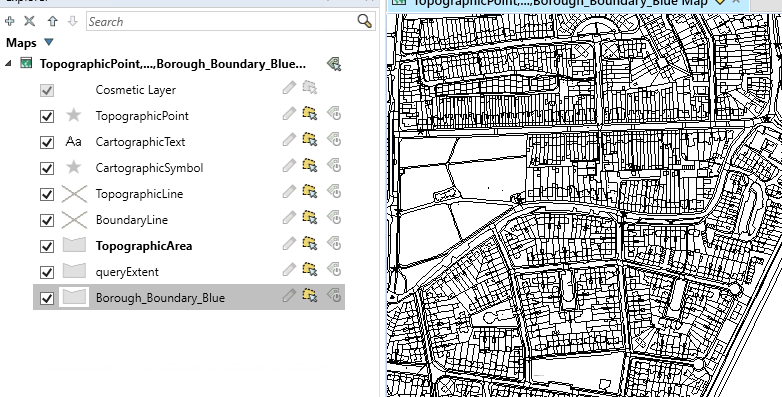Toggle selectable icon for CartographicText
The width and height of the screenshot is (782, 397).
pyautogui.click(x=310, y=140)
